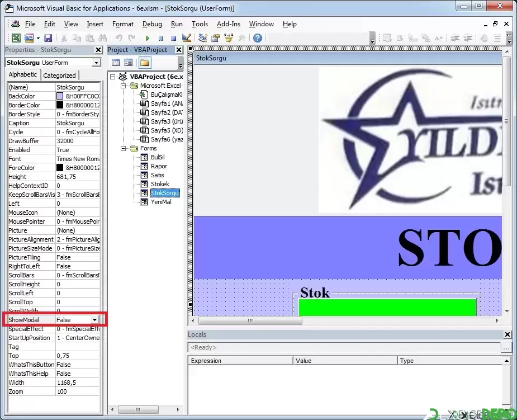
Task: Select the YeniMal form in the tree
Action: (161, 202)
